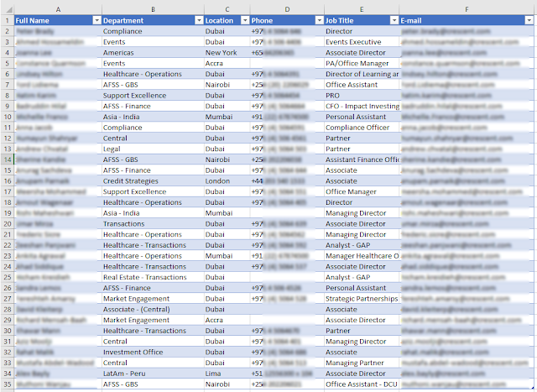Click the Phone header cell

point(287,20)
